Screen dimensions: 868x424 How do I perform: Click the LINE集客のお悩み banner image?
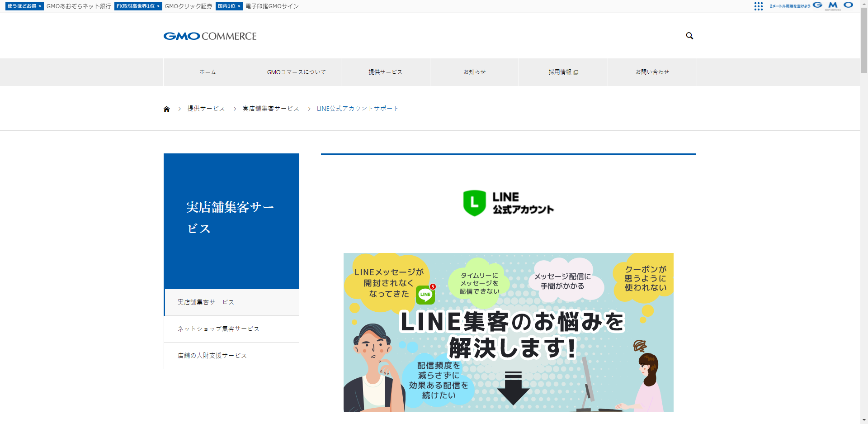click(509, 333)
